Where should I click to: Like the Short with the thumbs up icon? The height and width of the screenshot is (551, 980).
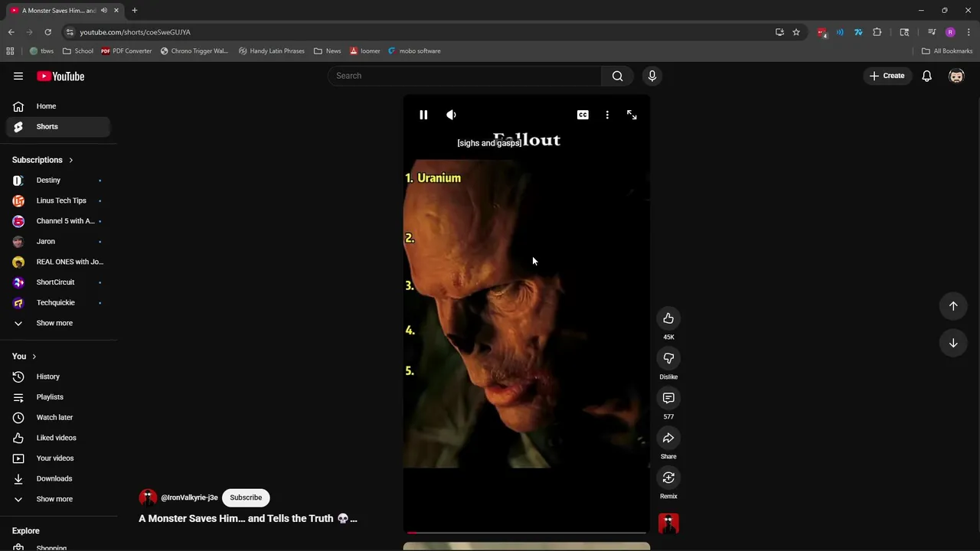668,318
